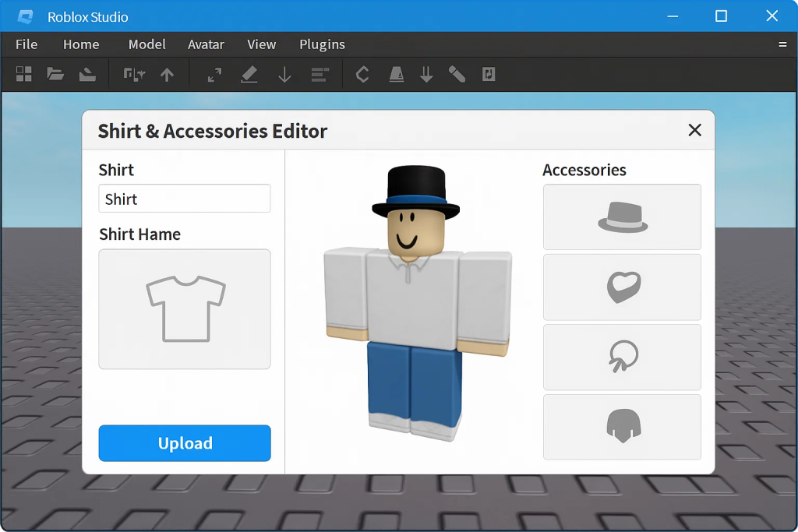Click the bold down arrow toolbar icon

[426, 75]
